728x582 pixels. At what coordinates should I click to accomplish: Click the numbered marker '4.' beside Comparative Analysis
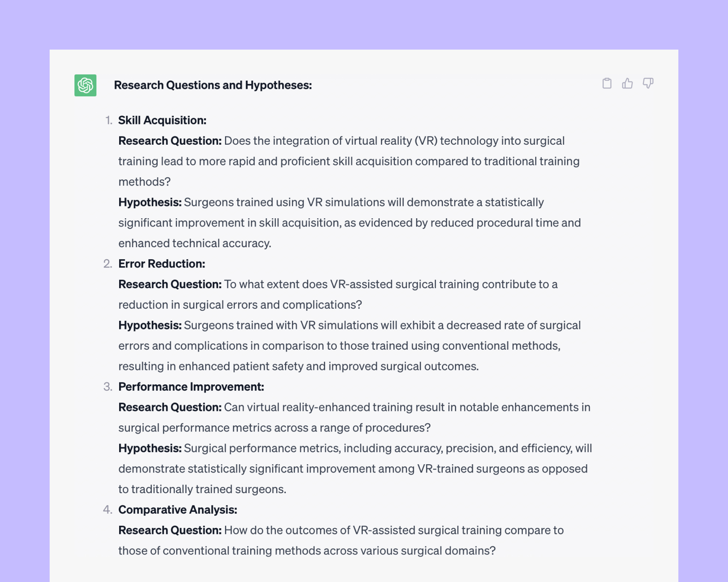click(x=109, y=510)
